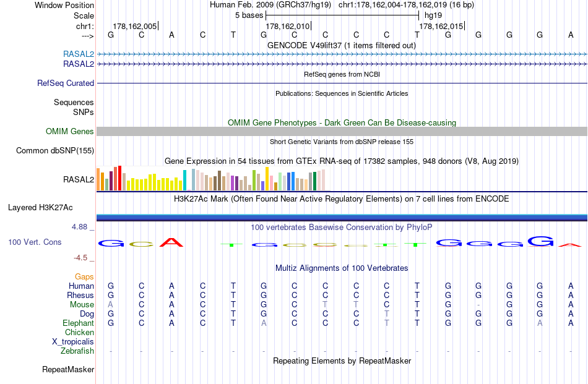
Task: Click the dark-blue RASAL2 transcript arrow line
Action: click(x=342, y=64)
